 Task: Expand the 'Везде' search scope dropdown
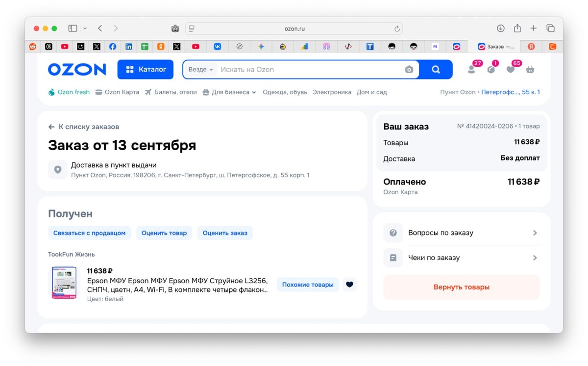click(200, 70)
